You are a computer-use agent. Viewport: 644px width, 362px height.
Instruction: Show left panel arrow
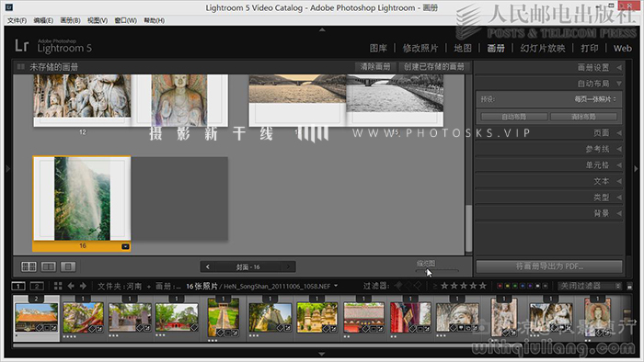click(7, 168)
